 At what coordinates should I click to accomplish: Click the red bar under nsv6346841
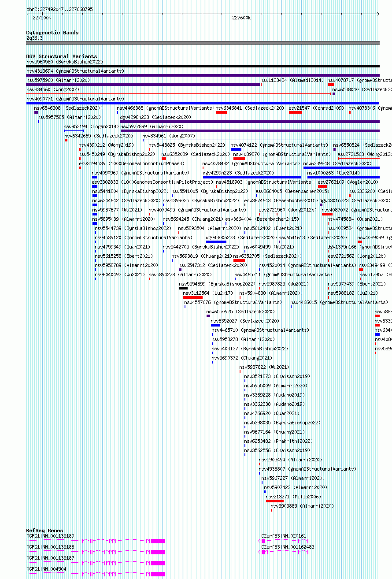(x=221, y=112)
